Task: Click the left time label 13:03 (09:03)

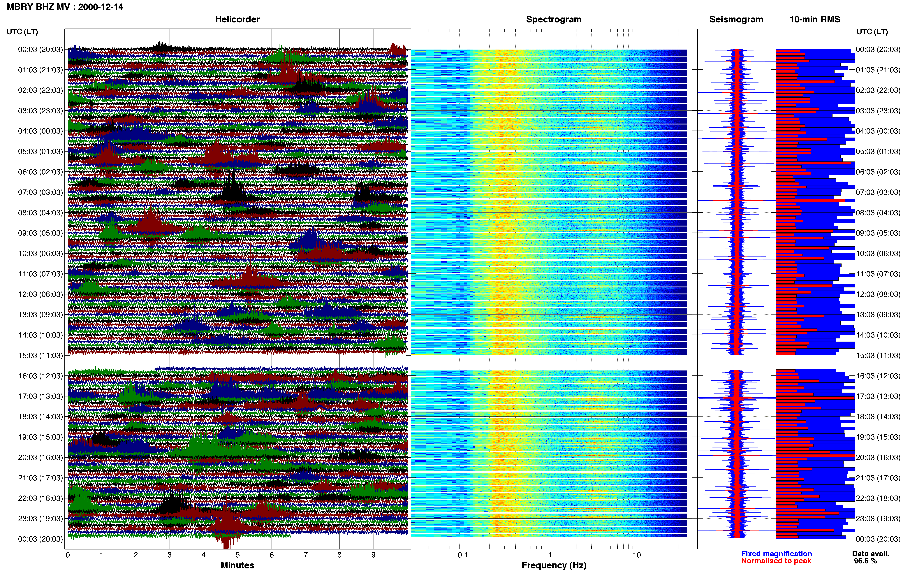Action: click(41, 315)
